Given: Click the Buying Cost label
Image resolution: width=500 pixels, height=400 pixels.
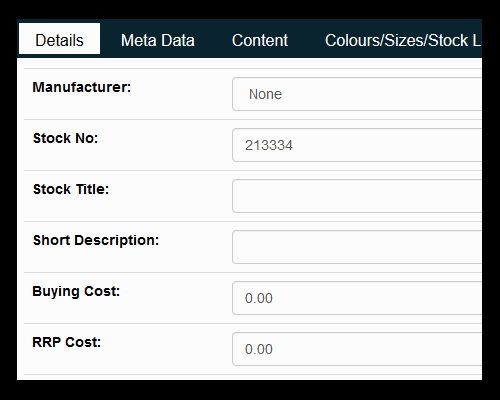Looking at the screenshot, I should pyautogui.click(x=76, y=292).
